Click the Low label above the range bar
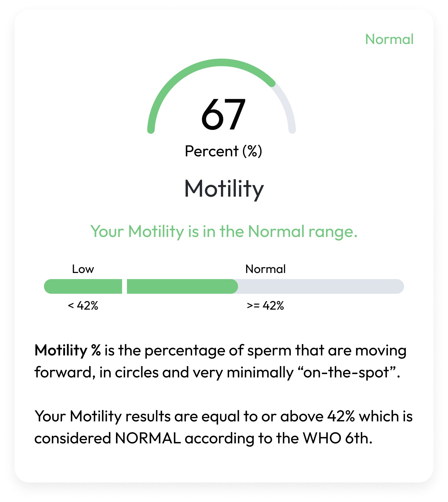Viewport: 448px width, 502px height. [x=83, y=269]
